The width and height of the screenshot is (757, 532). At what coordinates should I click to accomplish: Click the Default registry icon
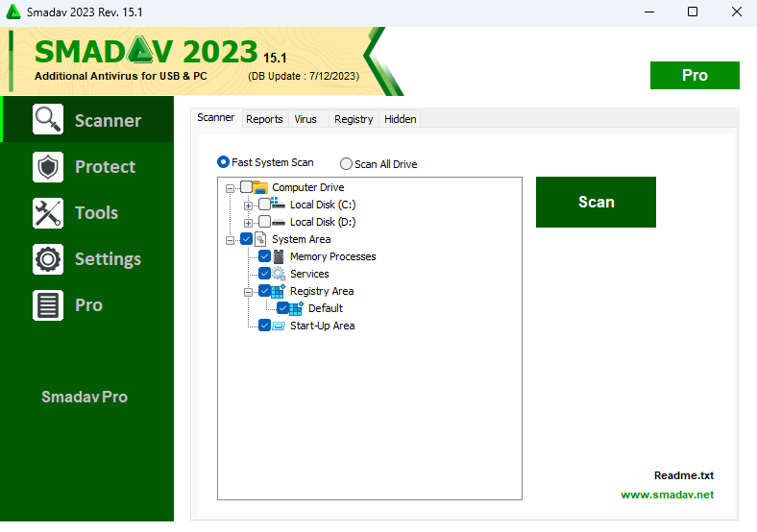tap(297, 308)
